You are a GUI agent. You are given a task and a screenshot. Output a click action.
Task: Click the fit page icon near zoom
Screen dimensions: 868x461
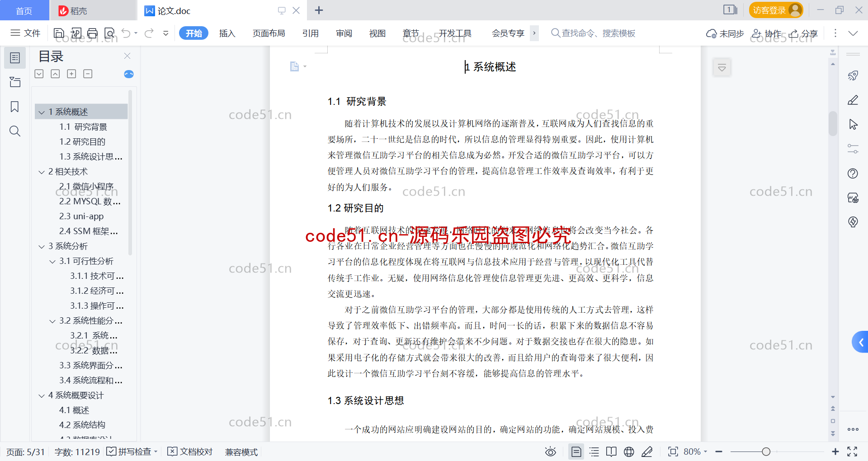[673, 452]
